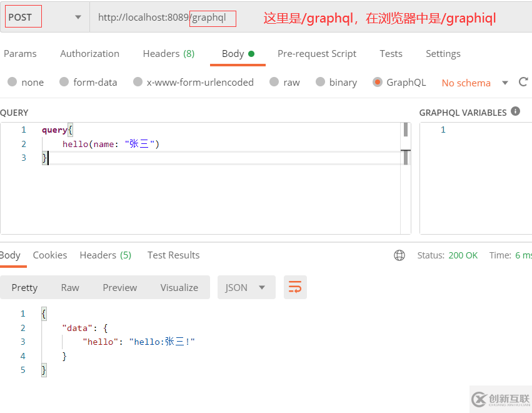
Task: Click the refresh schema icon
Action: tap(523, 82)
